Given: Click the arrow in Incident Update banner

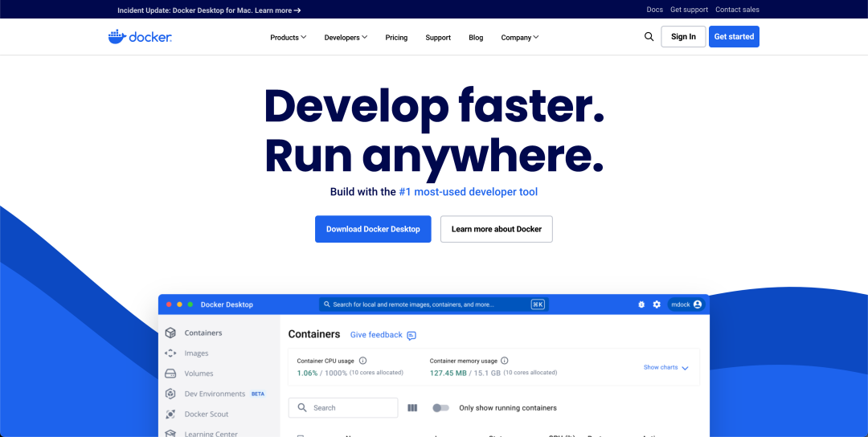Looking at the screenshot, I should [x=297, y=10].
